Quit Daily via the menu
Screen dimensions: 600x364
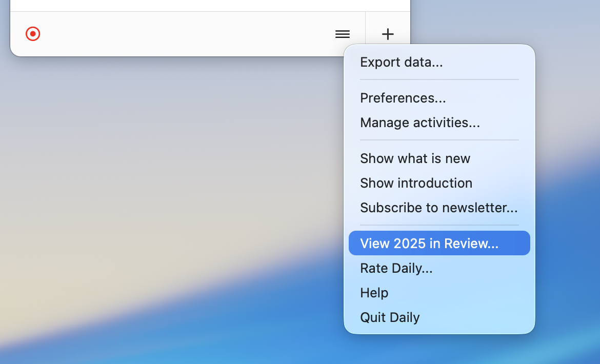390,317
